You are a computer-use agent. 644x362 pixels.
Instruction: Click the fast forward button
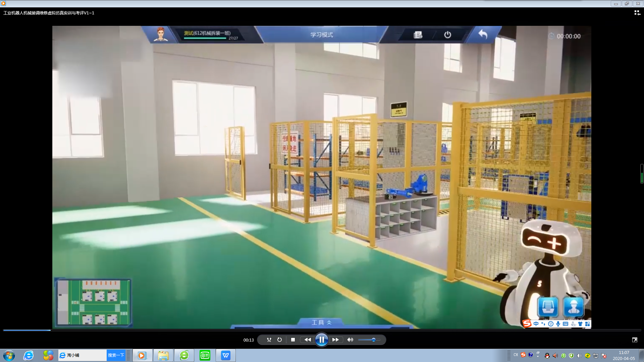click(x=335, y=340)
